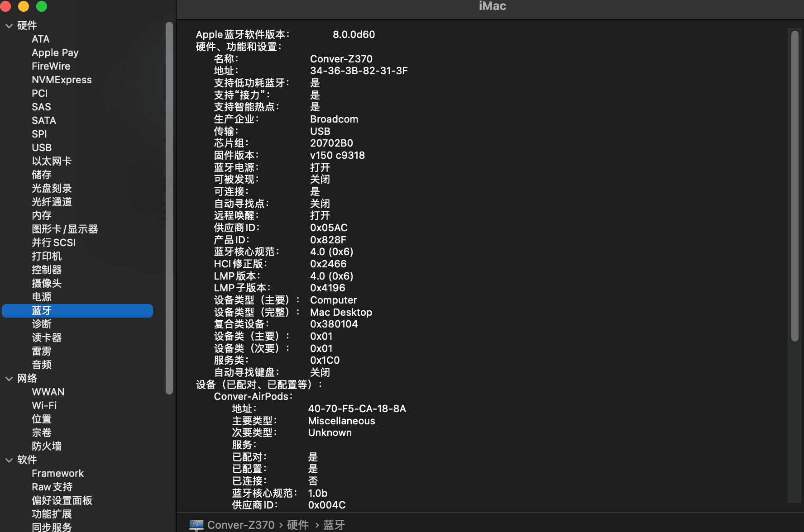
Task: Open 图形卡/显示器 in the sidebar
Action: (x=65, y=229)
